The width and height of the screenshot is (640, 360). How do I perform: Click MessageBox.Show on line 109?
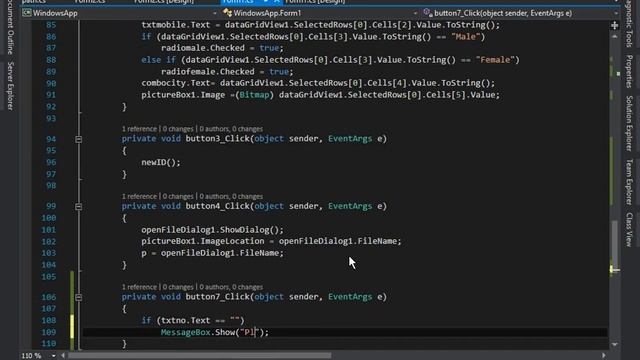tap(198, 332)
